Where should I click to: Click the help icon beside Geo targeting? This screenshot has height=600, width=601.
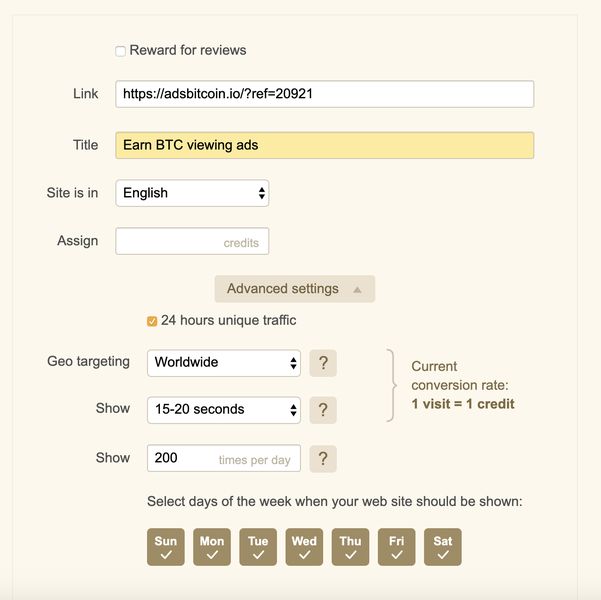tap(323, 363)
